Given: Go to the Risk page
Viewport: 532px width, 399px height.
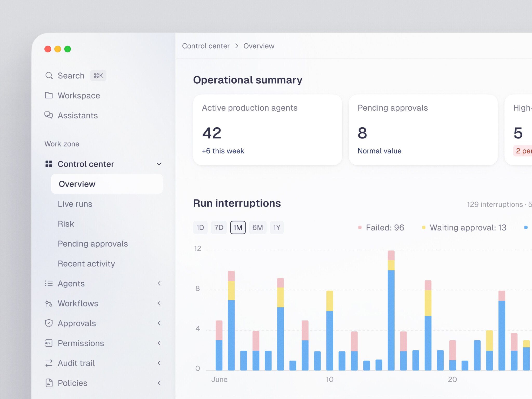Looking at the screenshot, I should tap(66, 224).
